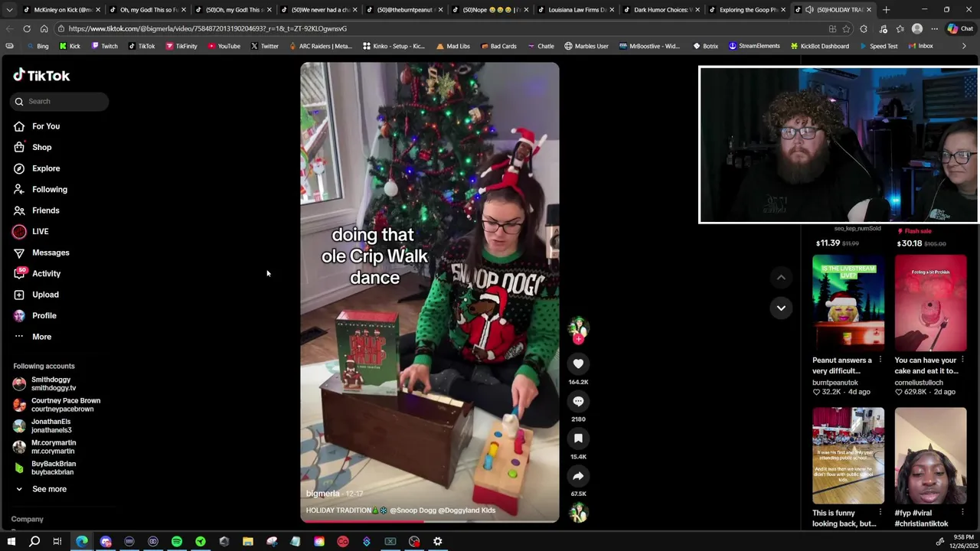Open Peanut answers a very difficult thumbnail

pyautogui.click(x=848, y=303)
